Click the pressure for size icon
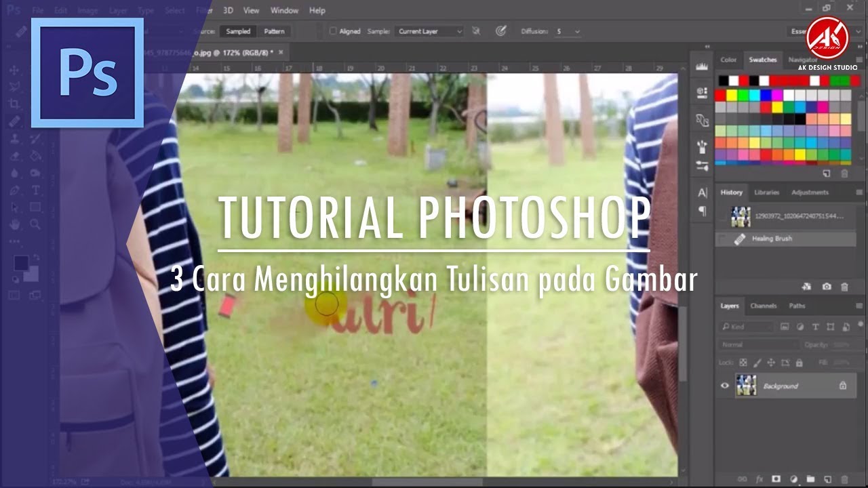Viewport: 868px width, 488px height. pos(501,31)
